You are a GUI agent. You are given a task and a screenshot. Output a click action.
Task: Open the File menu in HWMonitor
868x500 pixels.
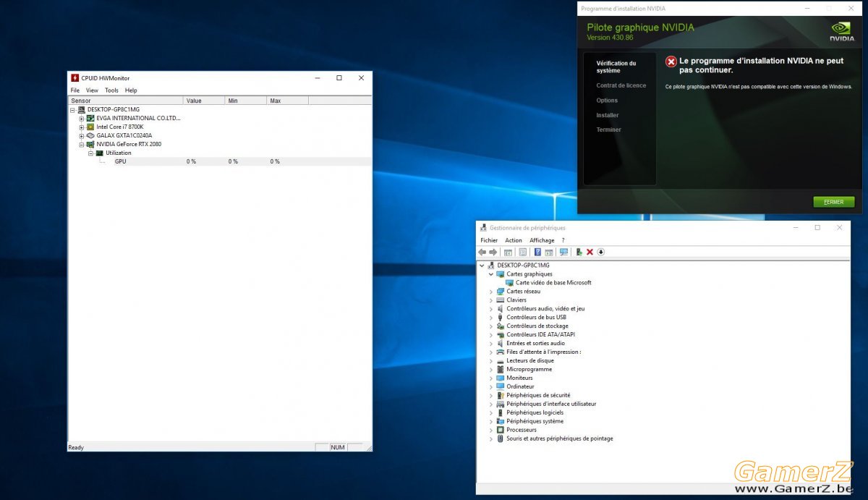click(x=75, y=90)
